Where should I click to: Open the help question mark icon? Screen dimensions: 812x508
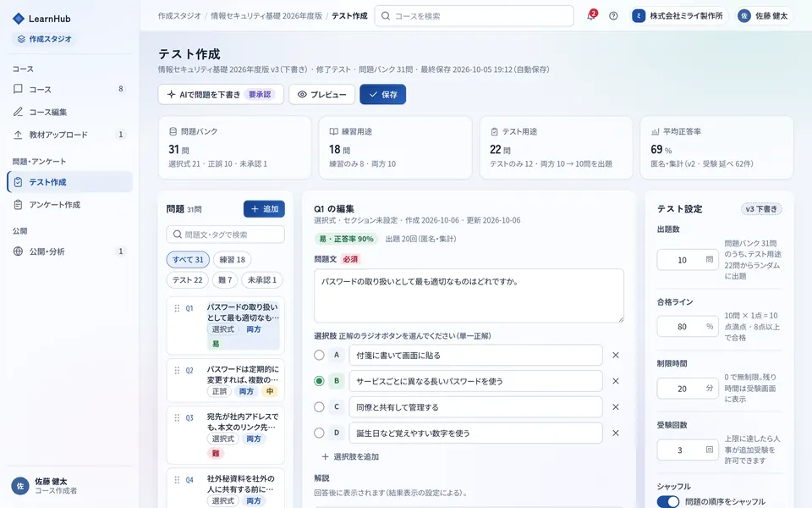pos(613,16)
